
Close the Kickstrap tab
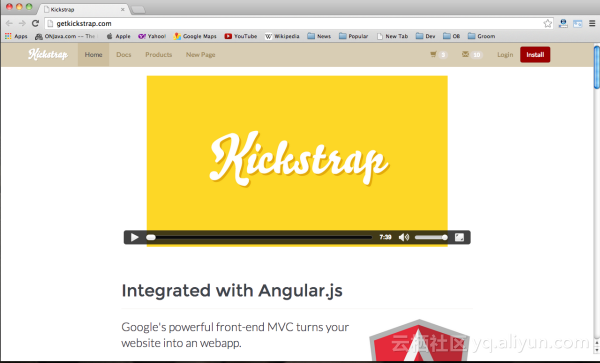click(x=122, y=9)
